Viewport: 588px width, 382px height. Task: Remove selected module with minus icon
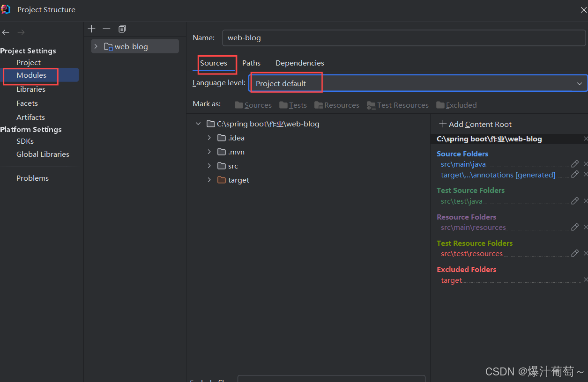pos(106,29)
